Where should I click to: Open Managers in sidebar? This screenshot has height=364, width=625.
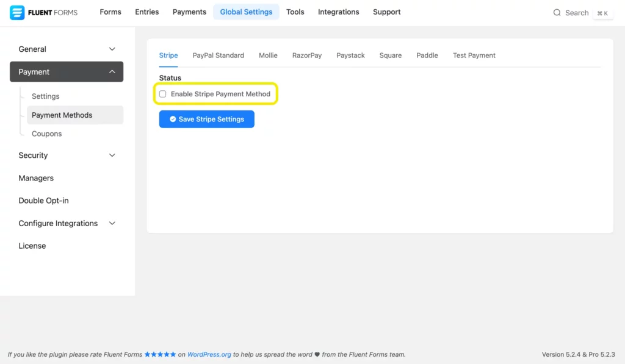tap(36, 178)
